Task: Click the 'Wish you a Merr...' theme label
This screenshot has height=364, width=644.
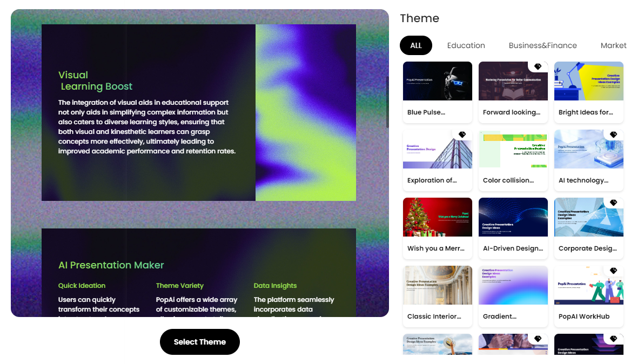Action: [436, 248]
